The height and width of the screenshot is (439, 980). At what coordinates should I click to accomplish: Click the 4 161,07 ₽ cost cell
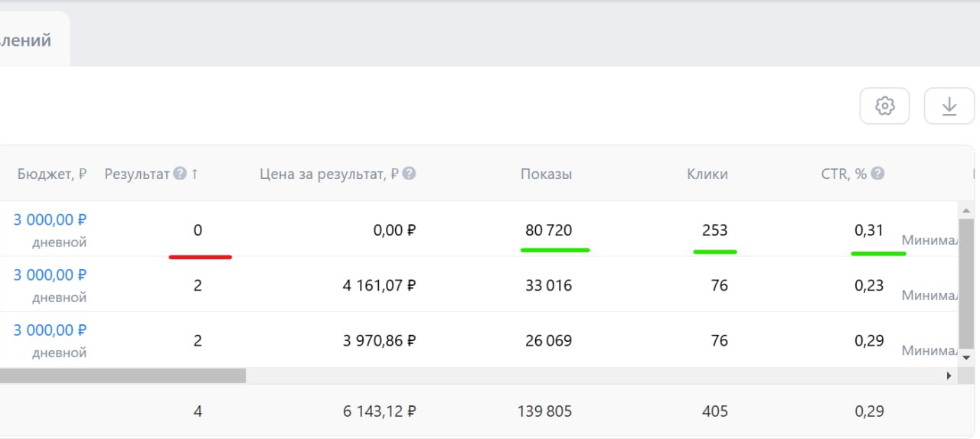[x=379, y=286]
